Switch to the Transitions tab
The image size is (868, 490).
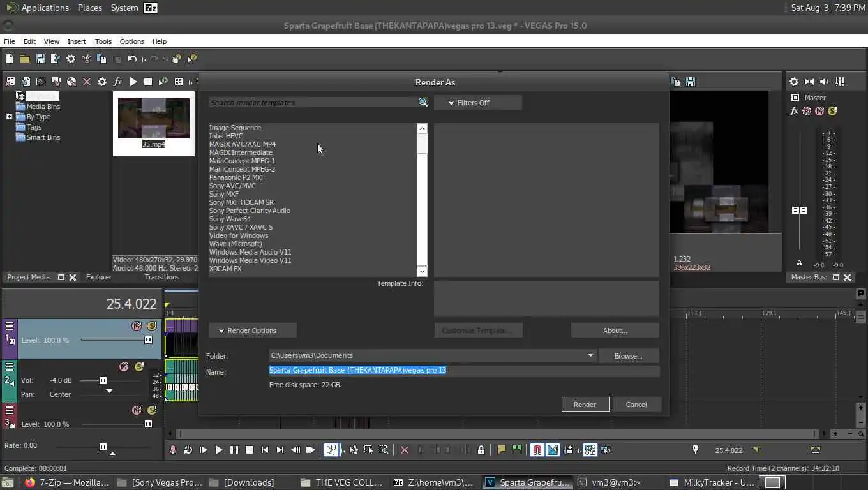point(162,277)
